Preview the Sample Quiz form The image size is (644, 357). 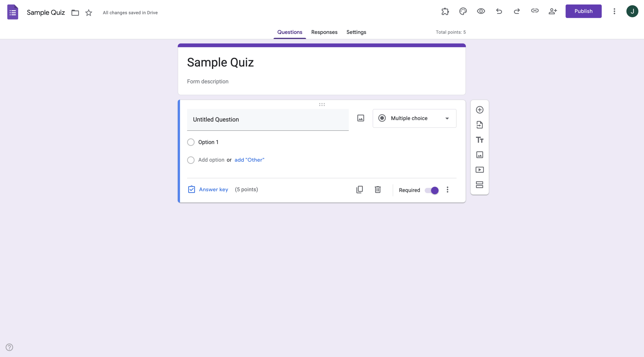pyautogui.click(x=481, y=11)
